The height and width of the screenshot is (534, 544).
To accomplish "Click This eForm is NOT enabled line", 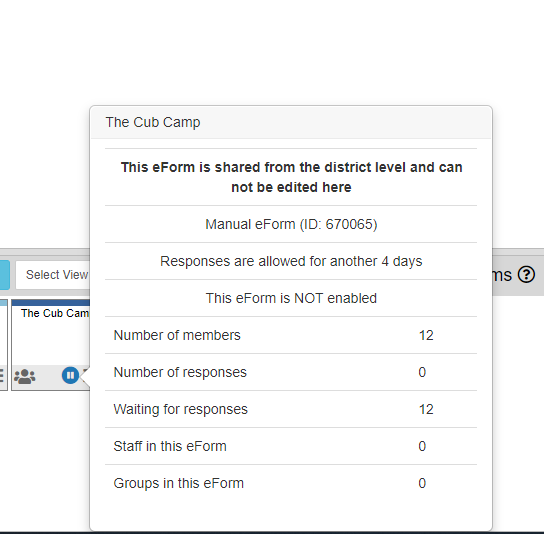I will coord(291,298).
